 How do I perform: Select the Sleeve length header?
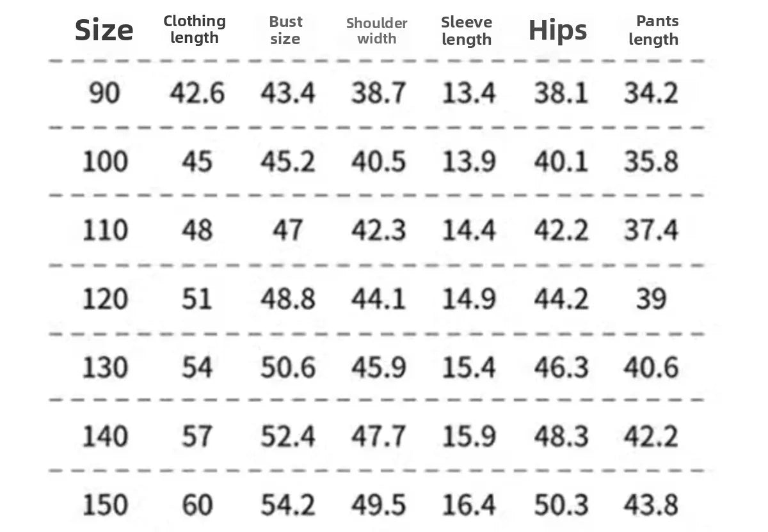pos(467,31)
